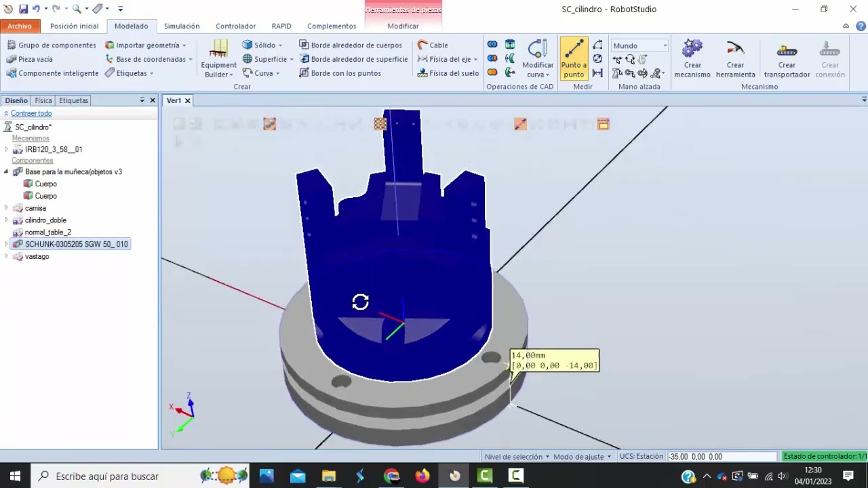
Task: Select the freehand Jog Joint icon
Action: 617,73
